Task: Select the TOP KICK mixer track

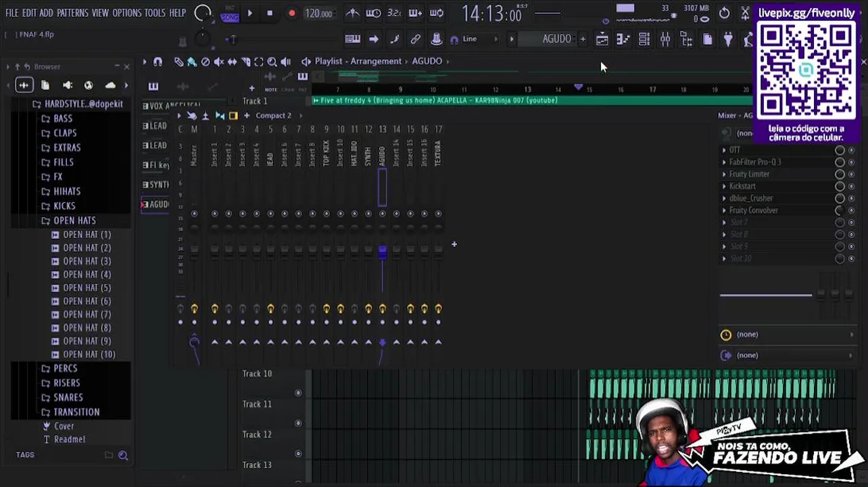Action: point(327,154)
